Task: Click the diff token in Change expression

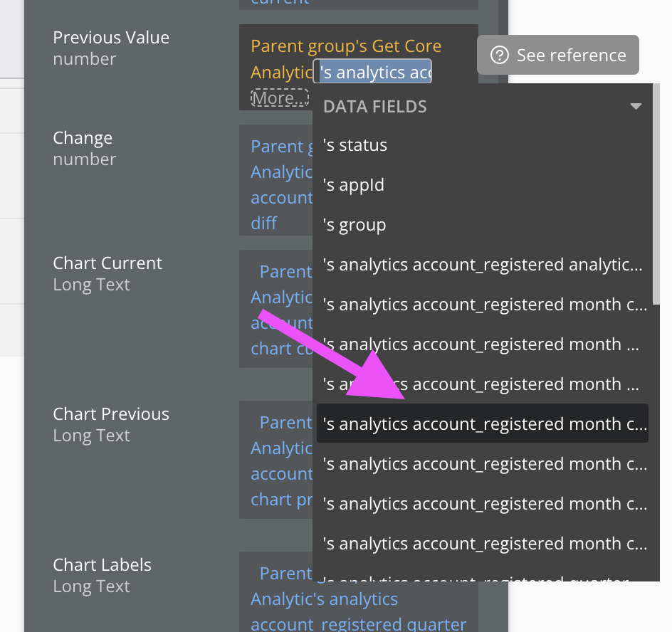Action: 260,223
